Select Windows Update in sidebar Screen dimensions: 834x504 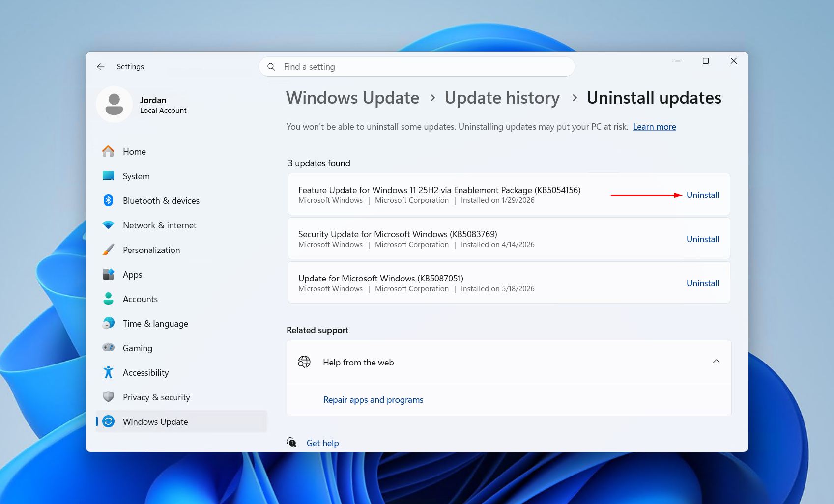pyautogui.click(x=181, y=421)
